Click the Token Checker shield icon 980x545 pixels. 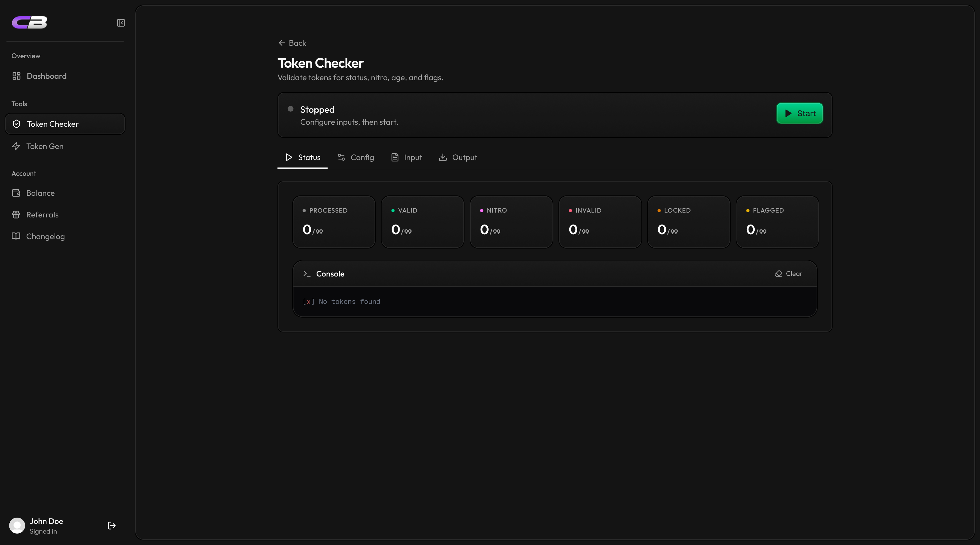click(x=16, y=124)
